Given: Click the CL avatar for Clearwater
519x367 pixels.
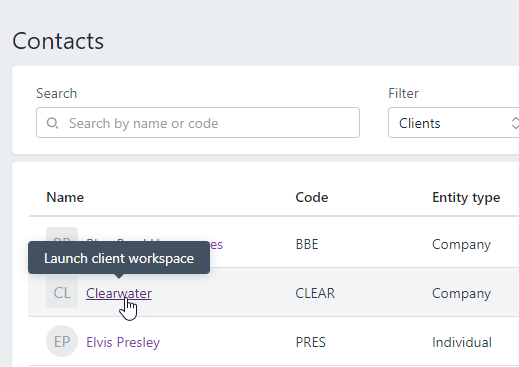Looking at the screenshot, I should 62,292.
